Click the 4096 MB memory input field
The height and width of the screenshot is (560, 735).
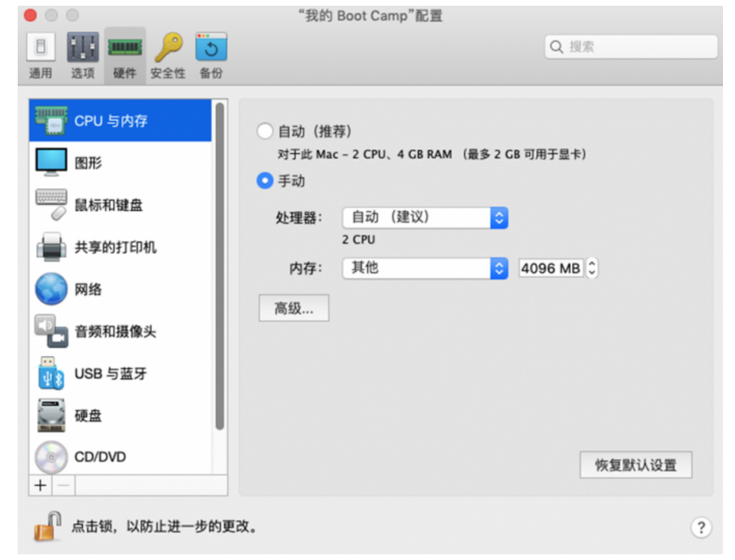(550, 268)
